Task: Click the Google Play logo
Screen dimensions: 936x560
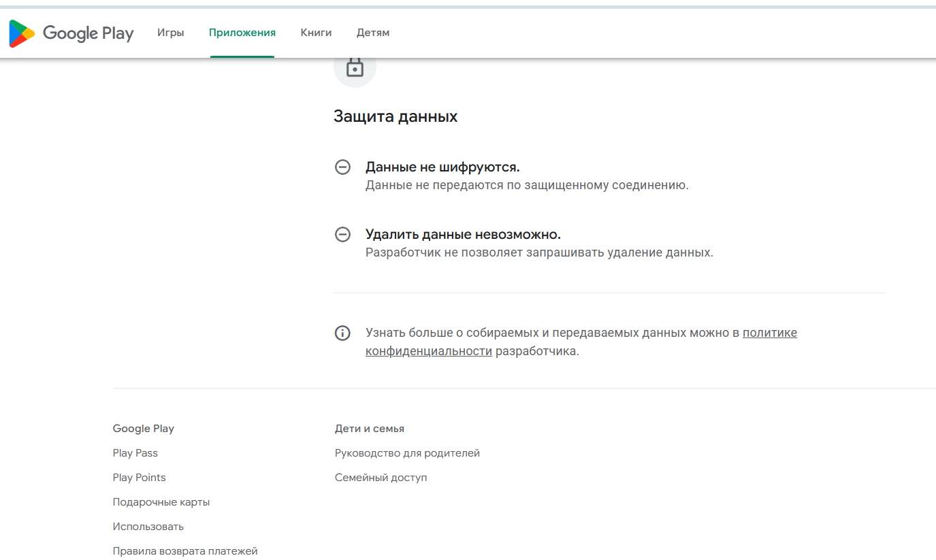Action: coord(71,33)
